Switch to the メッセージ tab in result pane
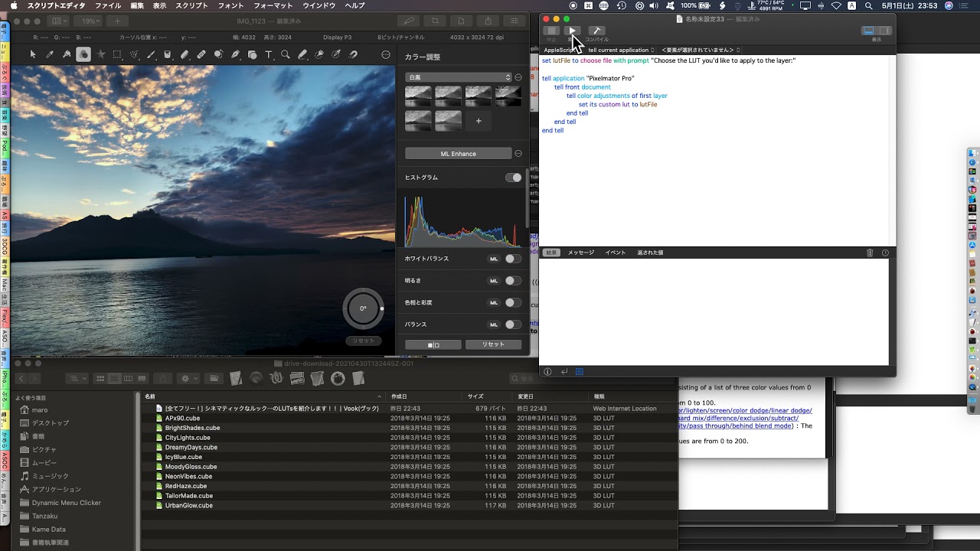Image resolution: width=980 pixels, height=551 pixels. (581, 253)
